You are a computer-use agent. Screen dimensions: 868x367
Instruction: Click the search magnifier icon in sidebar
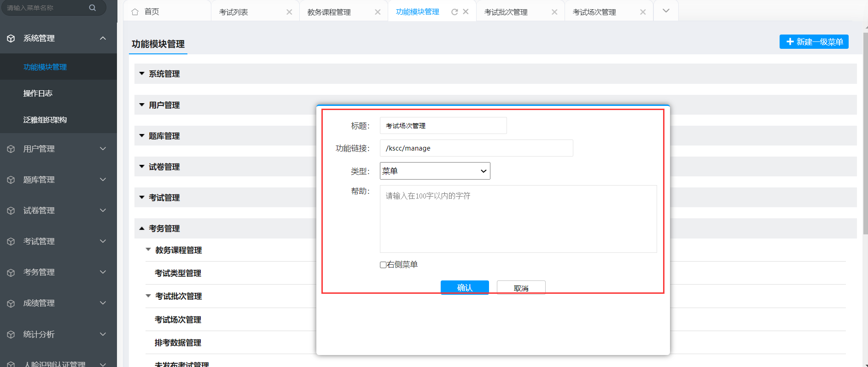(x=93, y=8)
